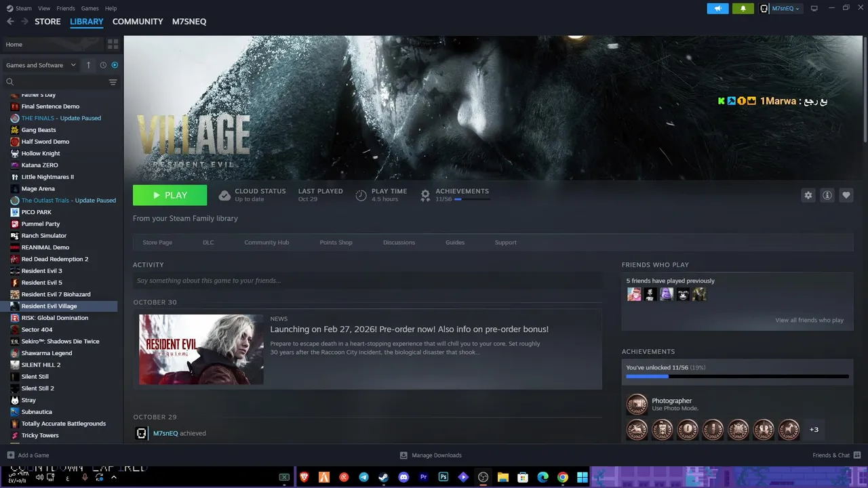
Task: Open the green notifications bell
Action: (743, 8)
